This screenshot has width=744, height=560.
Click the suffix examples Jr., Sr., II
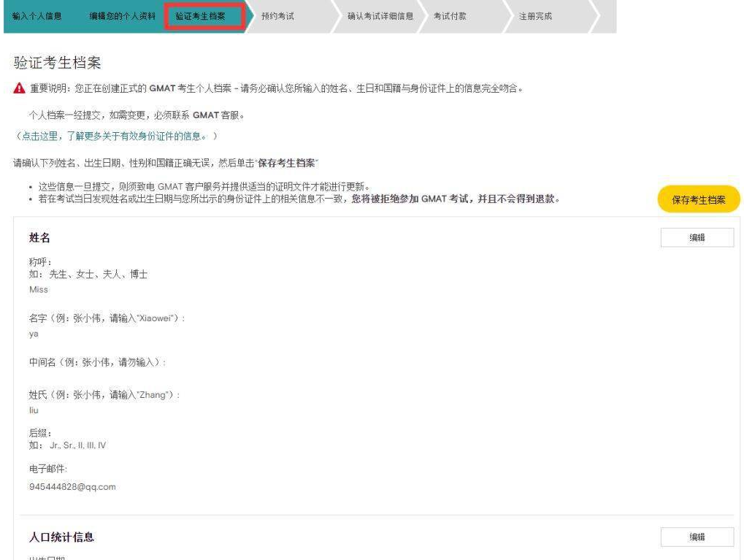67,445
